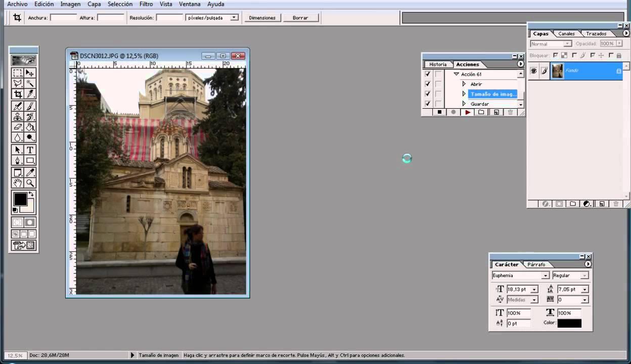
Task: Toggle the Guardar step checkmark
Action: click(428, 104)
